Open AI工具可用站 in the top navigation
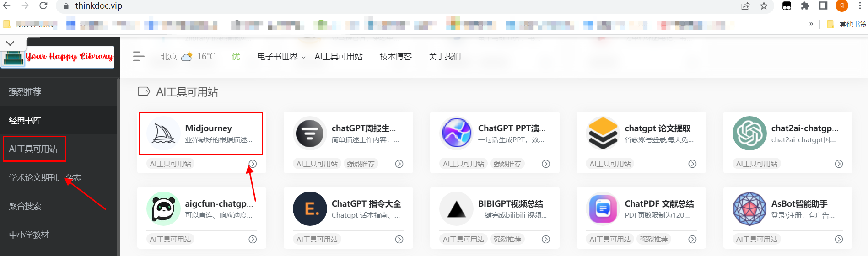This screenshot has width=868, height=256. click(x=339, y=57)
